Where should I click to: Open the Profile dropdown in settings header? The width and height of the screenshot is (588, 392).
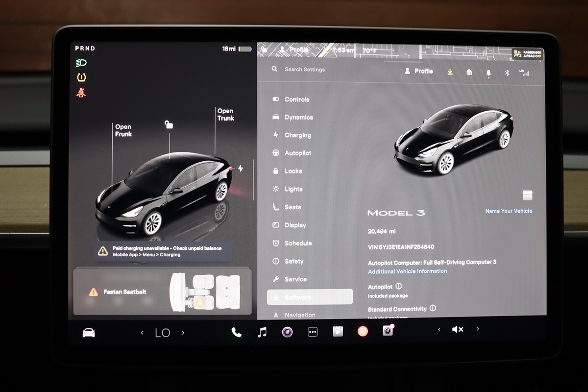(x=419, y=71)
